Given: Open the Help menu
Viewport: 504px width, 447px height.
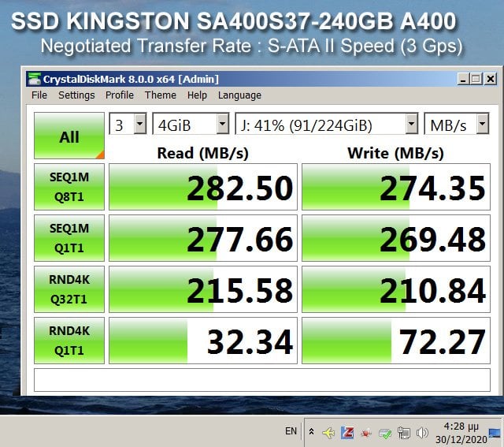Looking at the screenshot, I should 197,95.
